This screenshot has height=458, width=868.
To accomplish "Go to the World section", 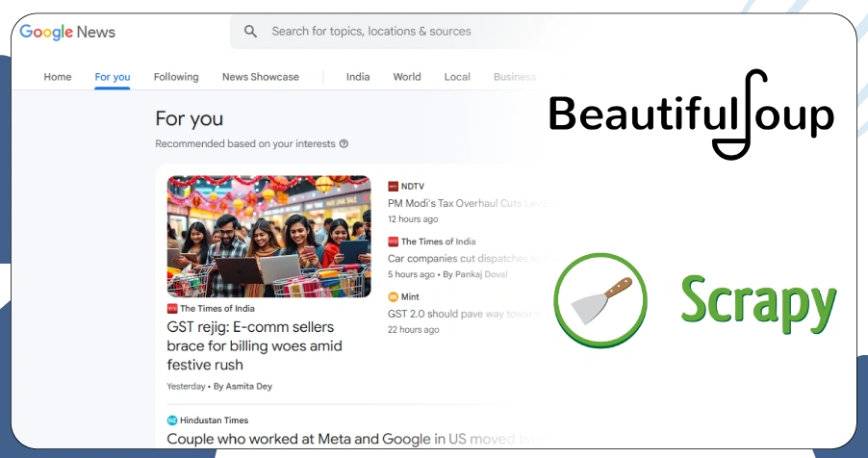I will click(407, 77).
